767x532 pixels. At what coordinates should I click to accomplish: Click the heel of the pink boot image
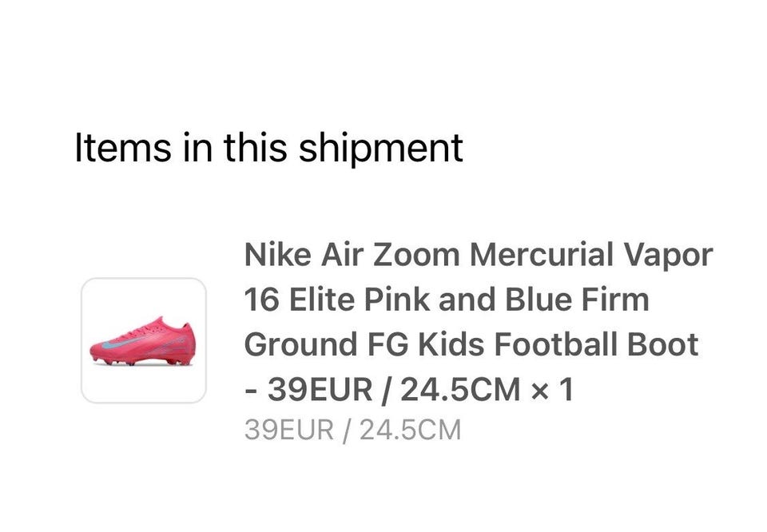(187, 342)
